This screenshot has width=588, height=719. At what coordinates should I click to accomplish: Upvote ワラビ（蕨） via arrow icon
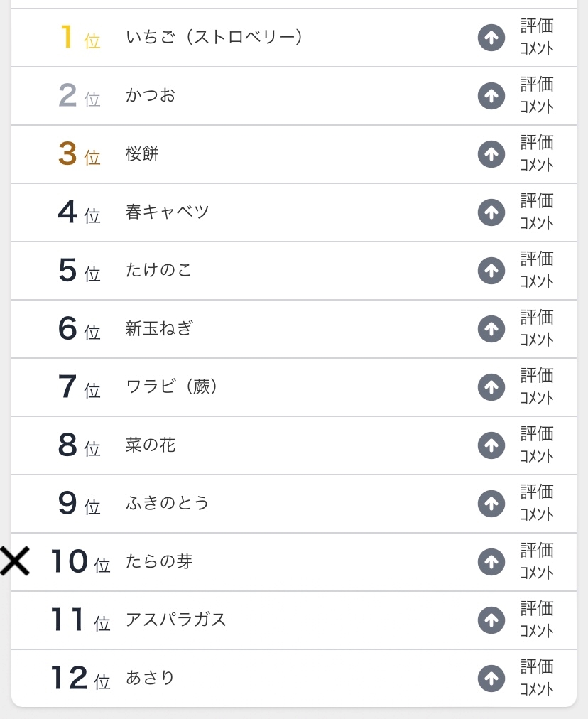click(x=491, y=387)
